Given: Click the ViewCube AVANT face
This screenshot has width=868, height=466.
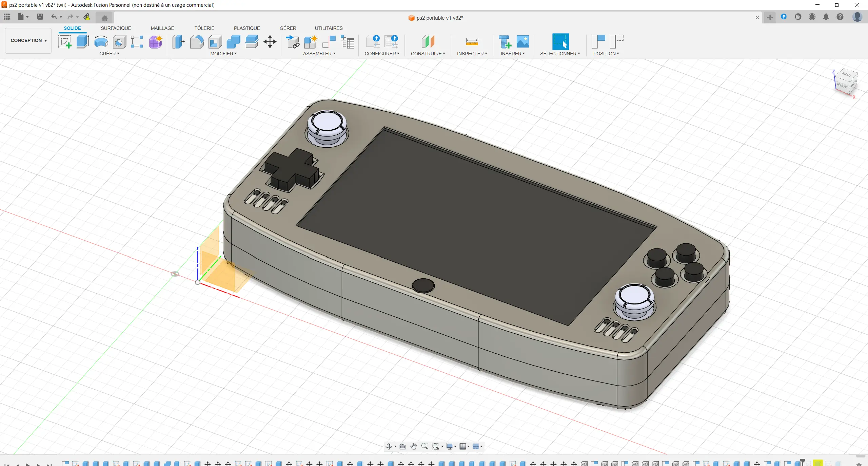Looking at the screenshot, I should [842, 85].
